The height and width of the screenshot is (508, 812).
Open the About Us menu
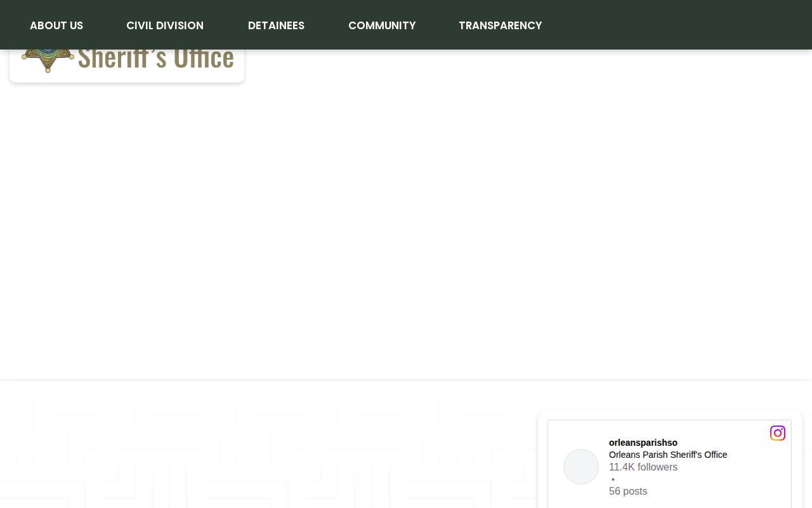(56, 25)
